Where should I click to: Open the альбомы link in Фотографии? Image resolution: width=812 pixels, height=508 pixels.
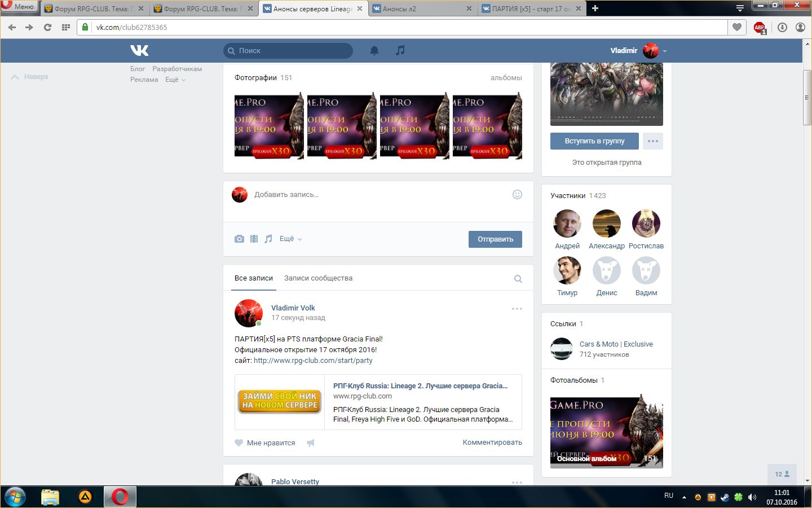click(x=506, y=78)
